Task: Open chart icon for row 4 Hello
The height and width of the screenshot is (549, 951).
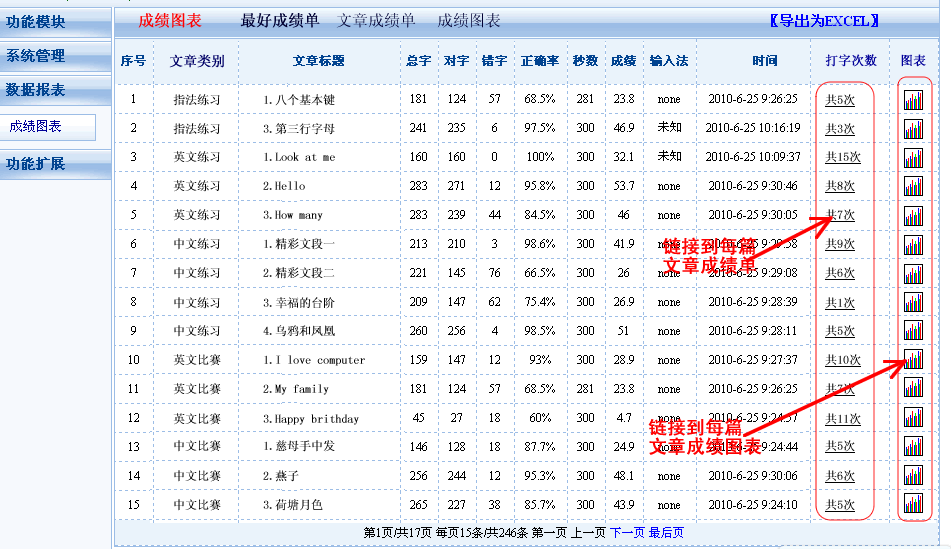Action: coord(913,186)
